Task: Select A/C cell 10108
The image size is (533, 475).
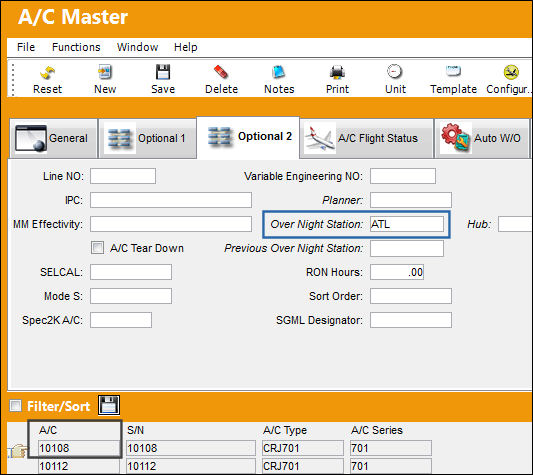Action: (x=79, y=448)
